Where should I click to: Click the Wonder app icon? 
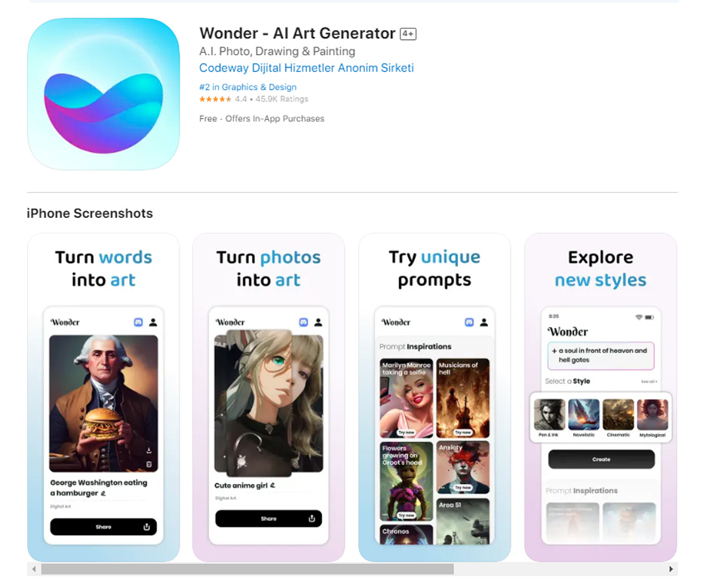coord(103,94)
